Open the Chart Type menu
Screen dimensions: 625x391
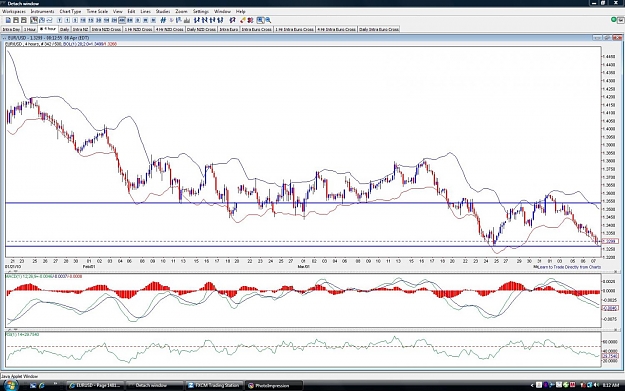[70, 12]
